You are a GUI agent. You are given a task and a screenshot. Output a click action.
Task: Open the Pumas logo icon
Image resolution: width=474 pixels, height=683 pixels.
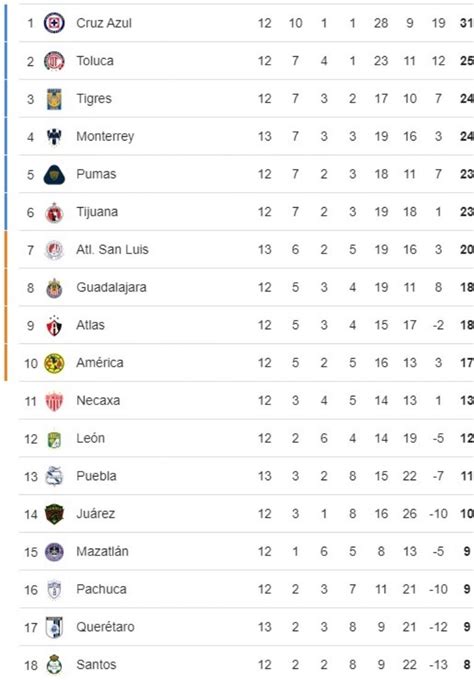pyautogui.click(x=54, y=175)
